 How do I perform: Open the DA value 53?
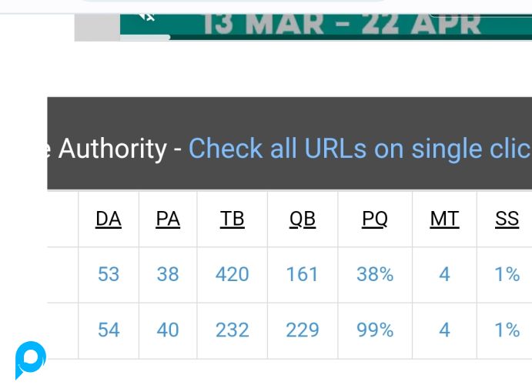click(x=109, y=274)
